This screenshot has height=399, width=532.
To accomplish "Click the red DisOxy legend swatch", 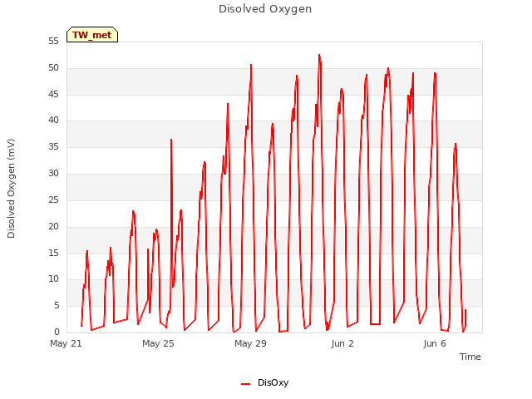I will click(x=246, y=384).
